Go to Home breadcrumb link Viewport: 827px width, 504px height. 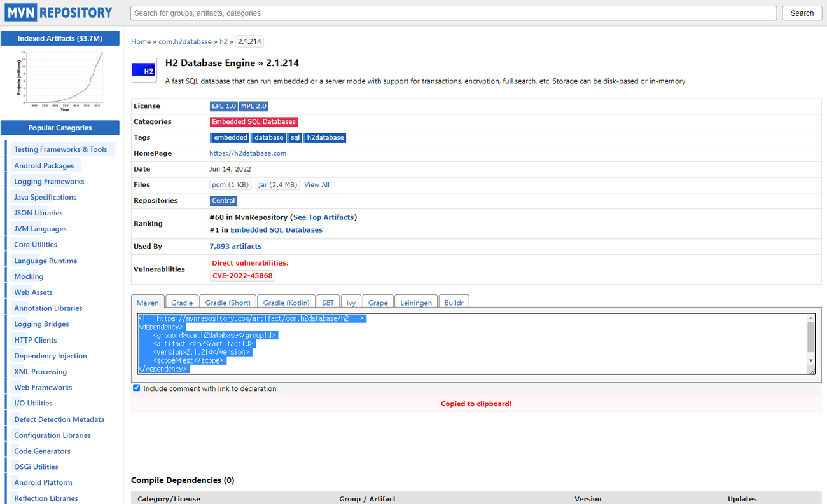click(x=141, y=41)
